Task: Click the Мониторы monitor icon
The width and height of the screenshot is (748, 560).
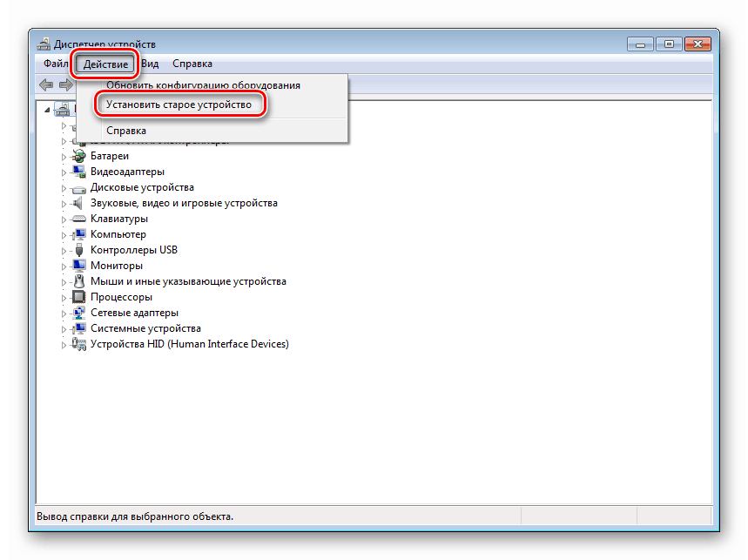Action: point(78,266)
